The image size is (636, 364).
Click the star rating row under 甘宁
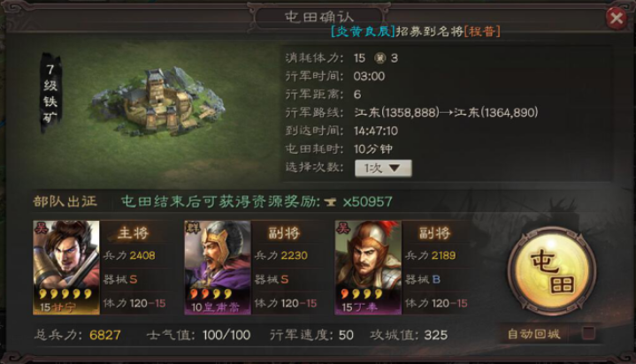pyautogui.click(x=65, y=293)
